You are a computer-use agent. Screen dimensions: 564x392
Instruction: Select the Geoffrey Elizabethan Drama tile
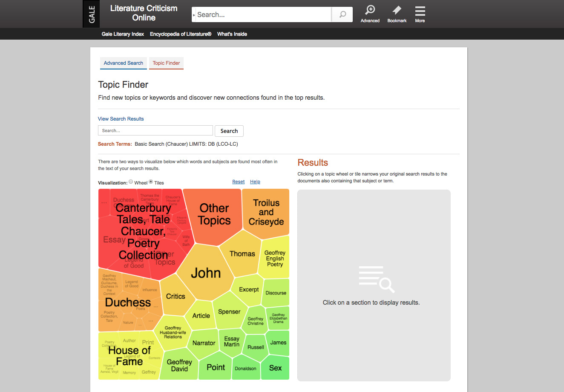(278, 318)
